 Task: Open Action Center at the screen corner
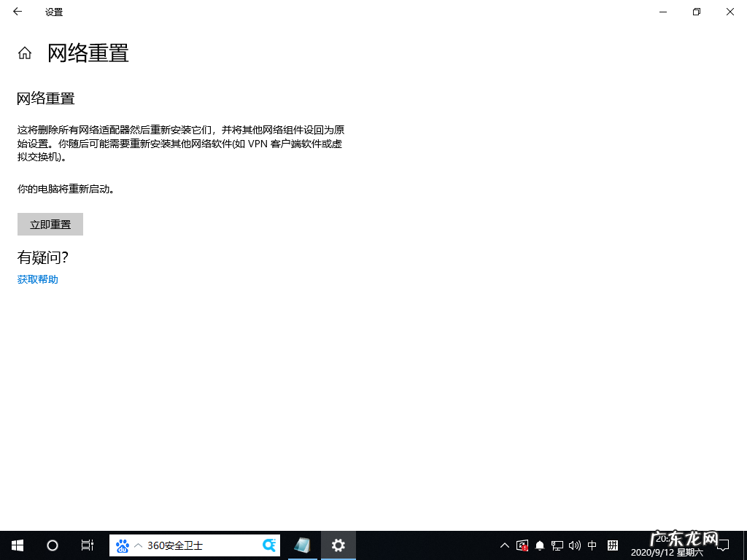[x=722, y=545]
